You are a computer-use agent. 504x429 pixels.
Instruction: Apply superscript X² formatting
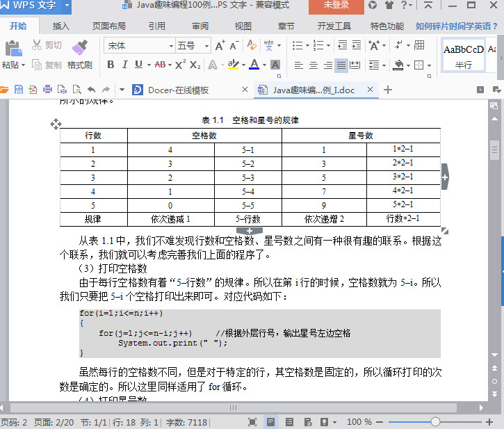180,65
